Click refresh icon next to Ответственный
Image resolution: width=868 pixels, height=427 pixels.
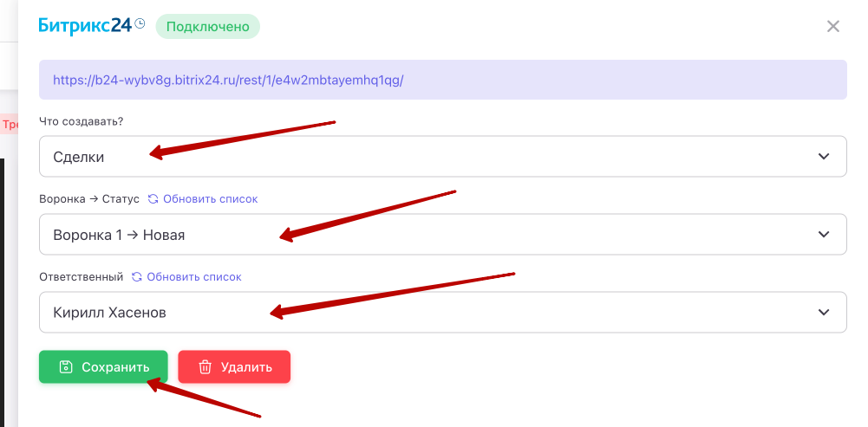point(136,277)
